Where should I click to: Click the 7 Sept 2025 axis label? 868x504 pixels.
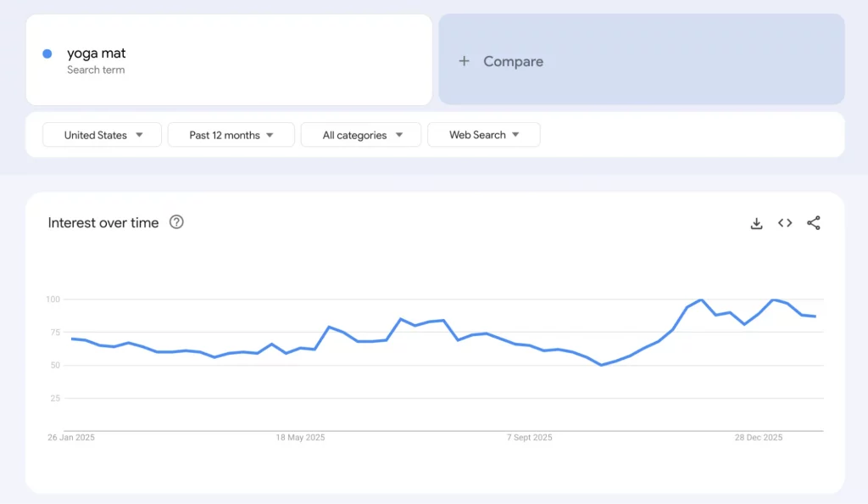pyautogui.click(x=530, y=438)
